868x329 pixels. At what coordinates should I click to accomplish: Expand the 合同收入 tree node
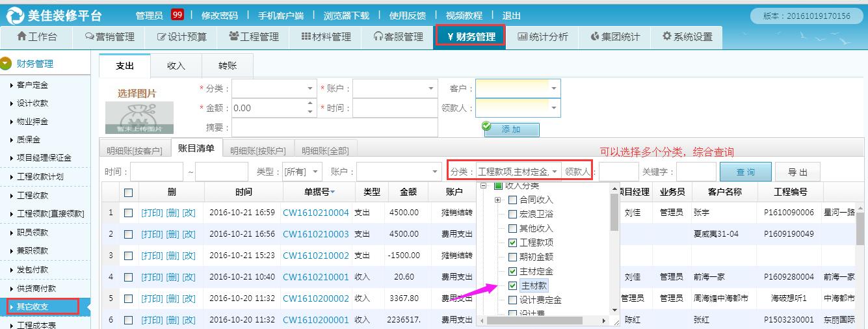point(497,200)
